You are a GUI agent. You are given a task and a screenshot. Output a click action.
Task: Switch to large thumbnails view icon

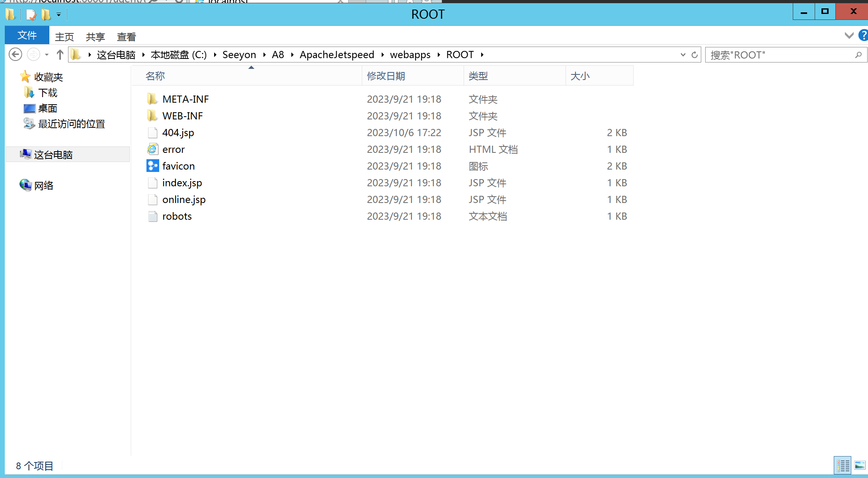[x=860, y=465]
